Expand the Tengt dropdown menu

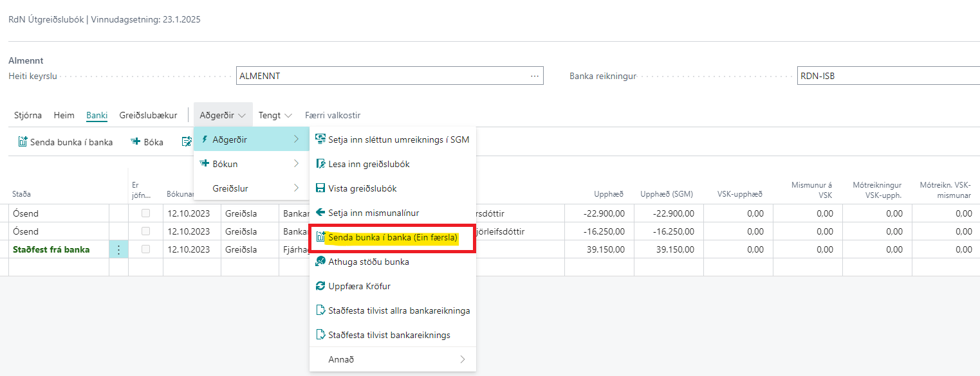point(275,116)
